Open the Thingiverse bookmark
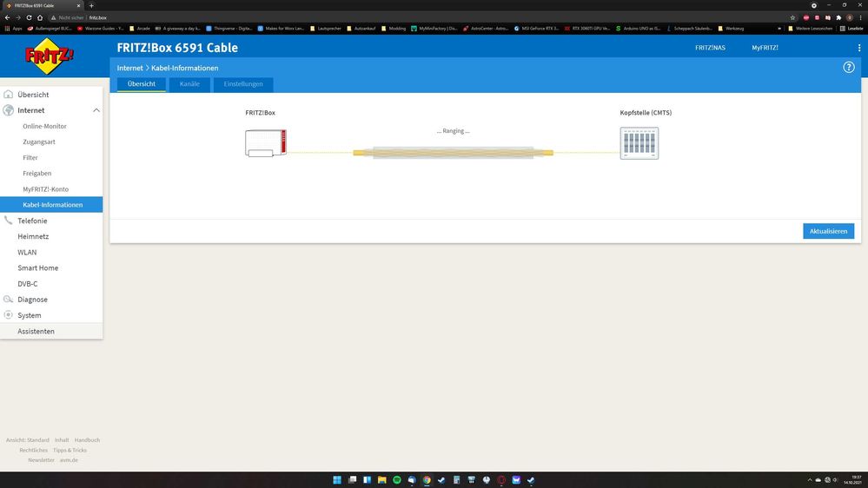 (x=229, y=28)
